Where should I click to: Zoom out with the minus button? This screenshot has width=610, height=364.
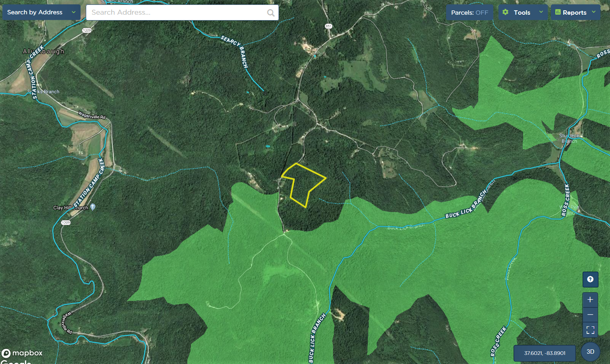point(590,315)
